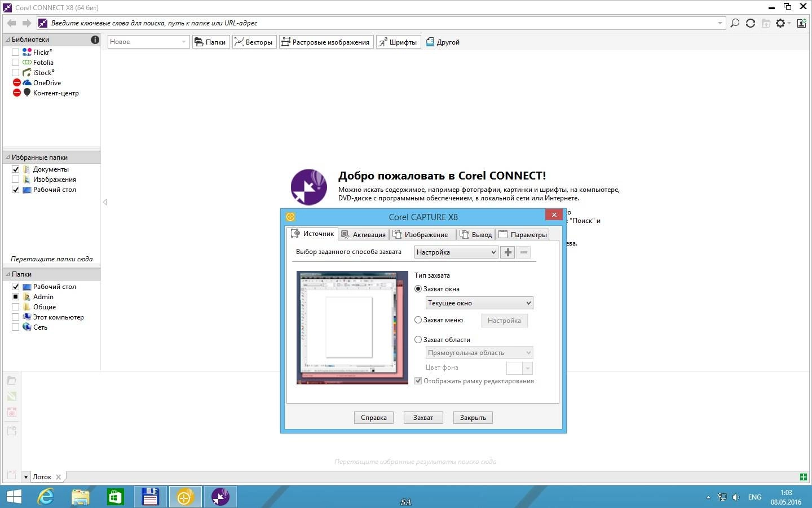Click the green import icon in tray sidebar
The width and height of the screenshot is (812, 508).
click(x=11, y=396)
